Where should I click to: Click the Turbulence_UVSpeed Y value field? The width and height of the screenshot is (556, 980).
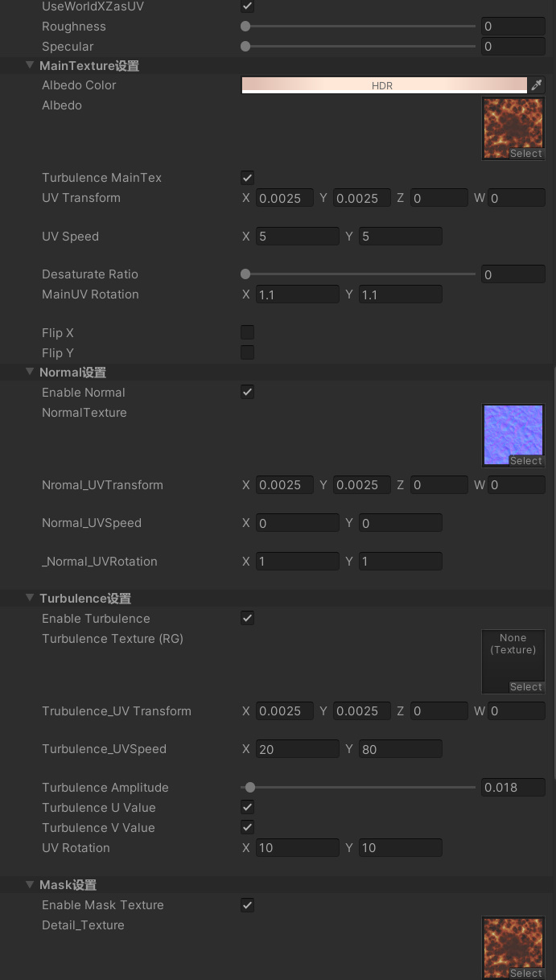tap(401, 749)
